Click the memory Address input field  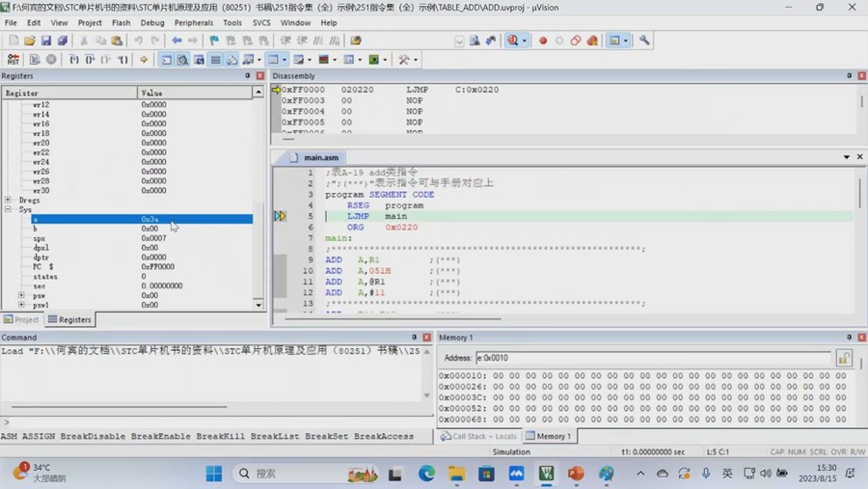(x=652, y=358)
